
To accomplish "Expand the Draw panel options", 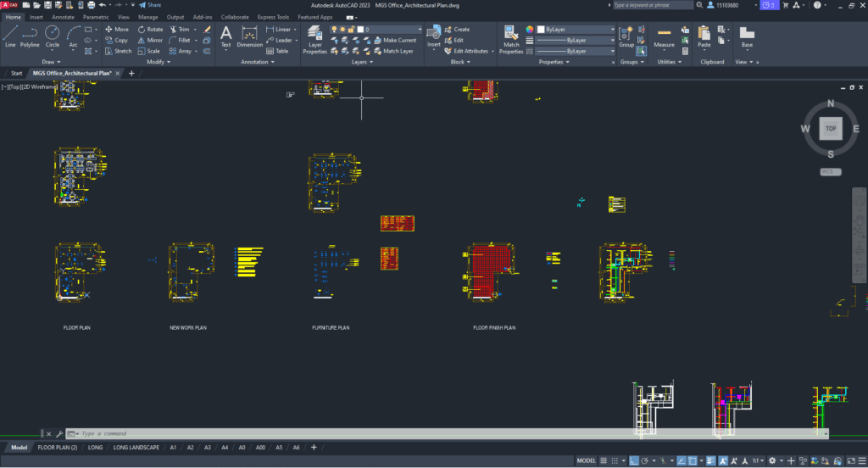I will (48, 62).
